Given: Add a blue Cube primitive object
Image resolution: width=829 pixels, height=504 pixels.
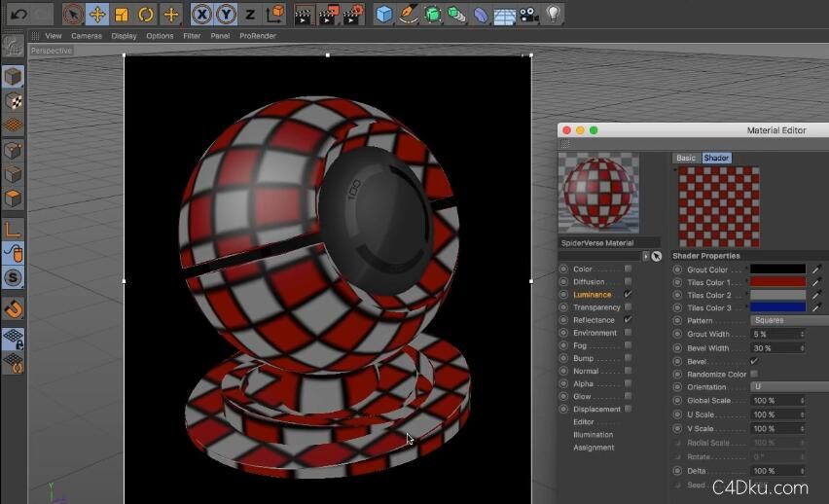Looking at the screenshot, I should pos(383,15).
